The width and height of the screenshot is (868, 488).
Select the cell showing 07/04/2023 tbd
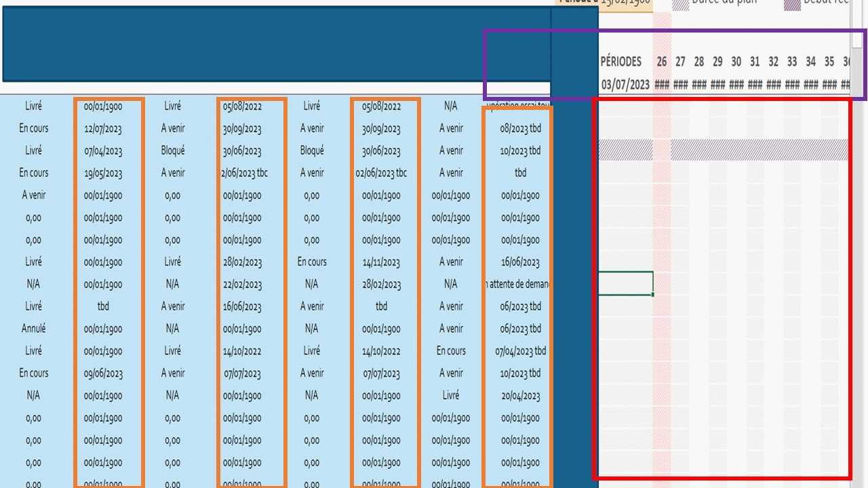coord(520,351)
